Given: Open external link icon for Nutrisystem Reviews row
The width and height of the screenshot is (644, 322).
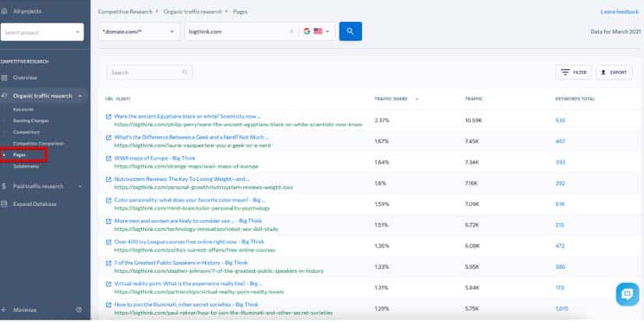Looking at the screenshot, I should pyautogui.click(x=109, y=179).
